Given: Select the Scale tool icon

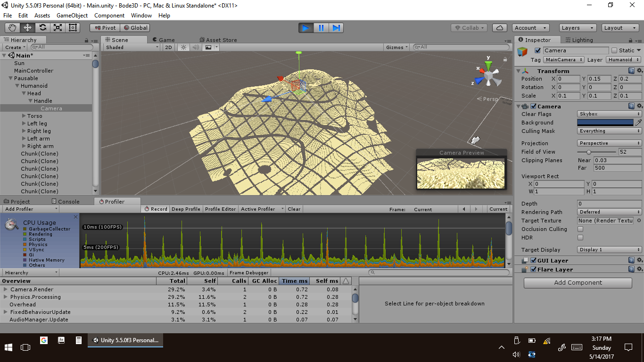Looking at the screenshot, I should [x=58, y=28].
